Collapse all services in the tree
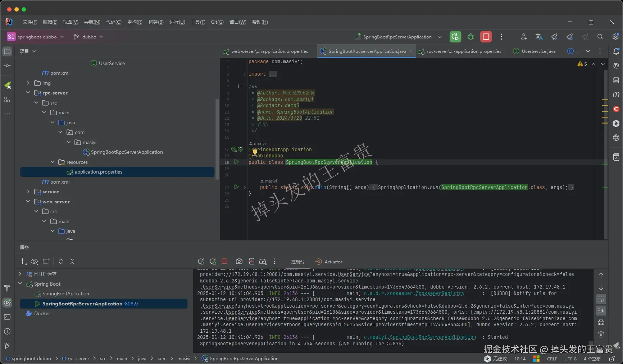The image size is (623, 364). pos(72,261)
